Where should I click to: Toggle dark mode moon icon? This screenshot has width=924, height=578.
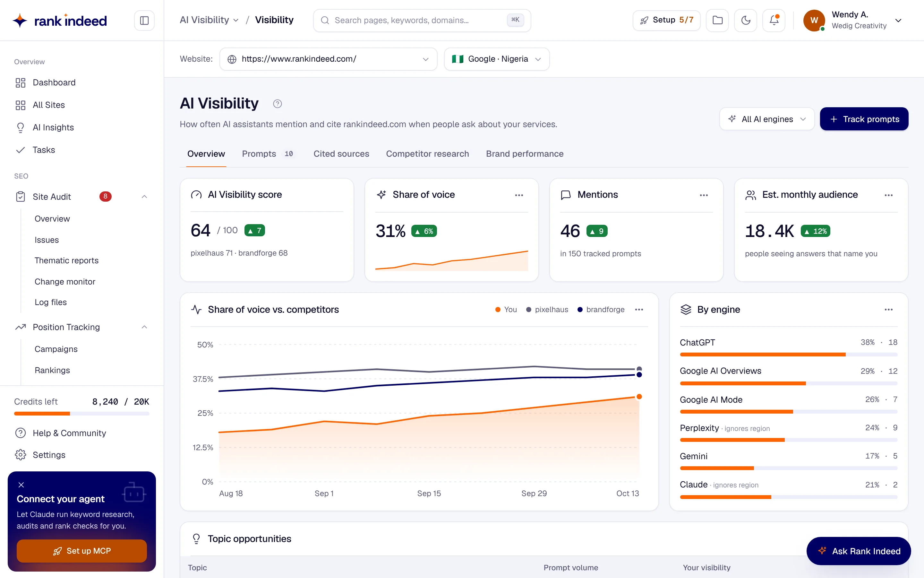click(746, 20)
